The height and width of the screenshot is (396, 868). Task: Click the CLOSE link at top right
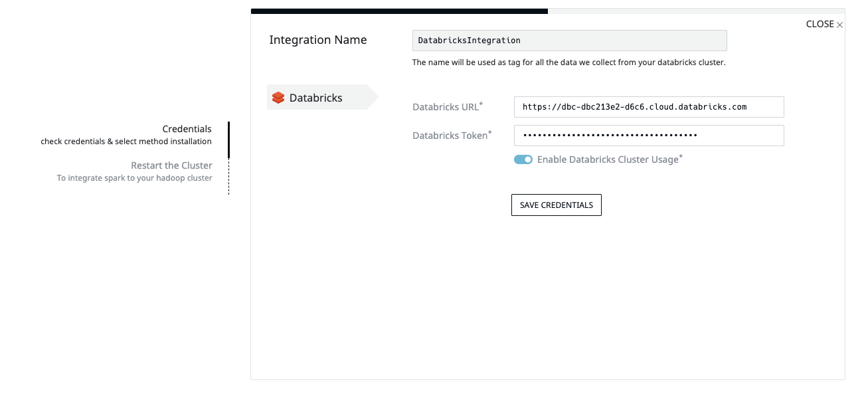(820, 24)
